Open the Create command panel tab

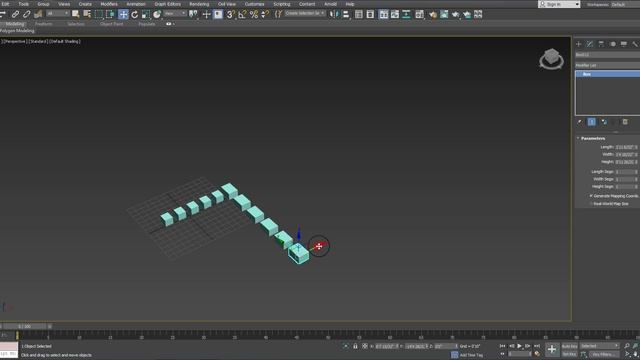(x=578, y=44)
